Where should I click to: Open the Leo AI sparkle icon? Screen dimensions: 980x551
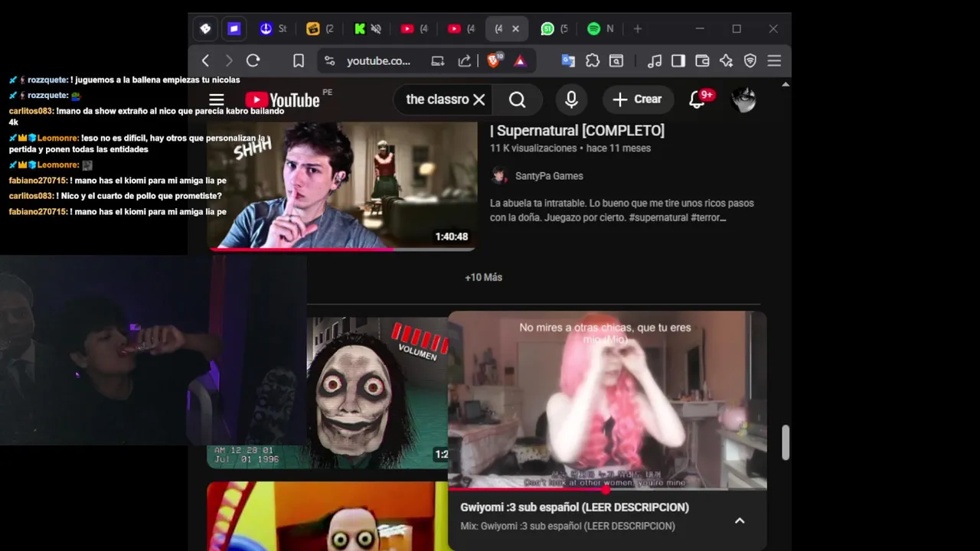point(726,61)
